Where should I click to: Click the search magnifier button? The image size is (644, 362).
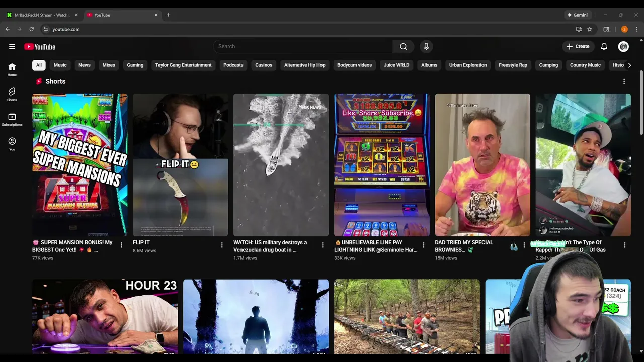point(404,46)
